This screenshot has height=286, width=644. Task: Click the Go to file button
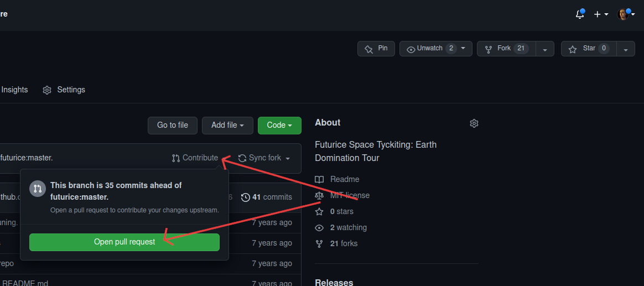coord(173,126)
